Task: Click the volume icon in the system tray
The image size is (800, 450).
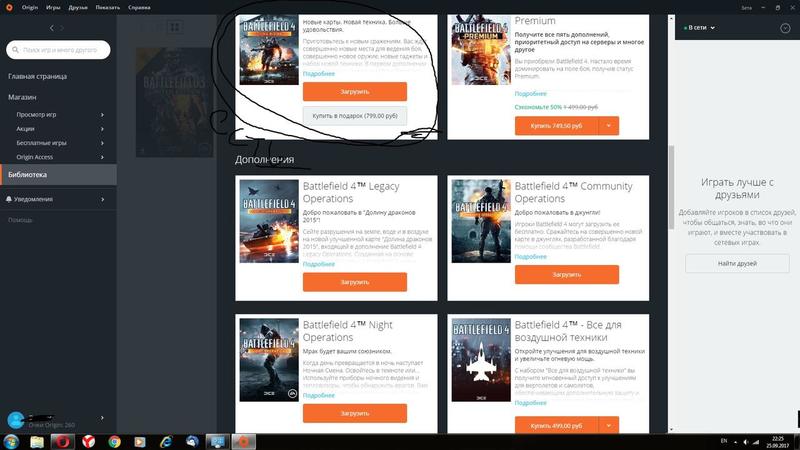Action: [x=745, y=442]
